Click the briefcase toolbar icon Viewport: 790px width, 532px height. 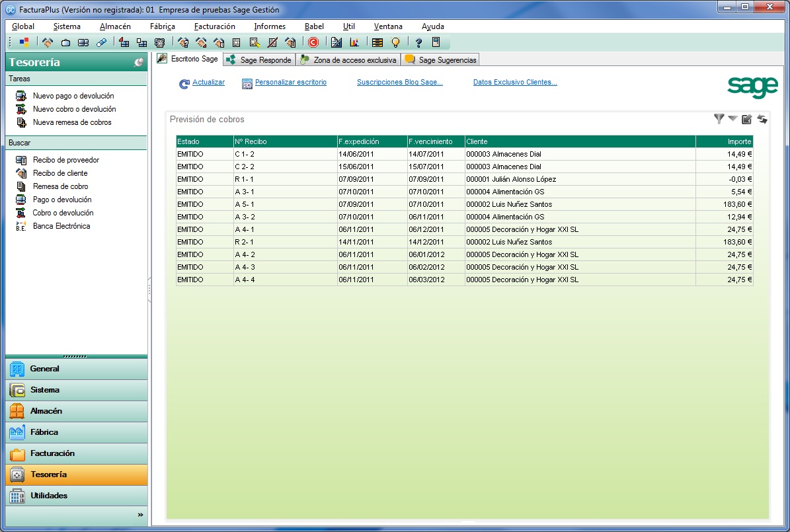[x=65, y=42]
